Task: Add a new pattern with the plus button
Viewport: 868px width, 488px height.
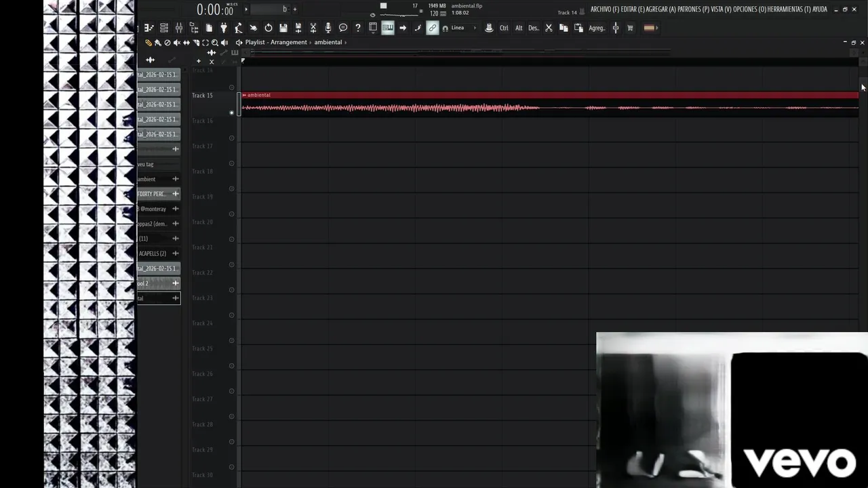Action: click(x=294, y=9)
